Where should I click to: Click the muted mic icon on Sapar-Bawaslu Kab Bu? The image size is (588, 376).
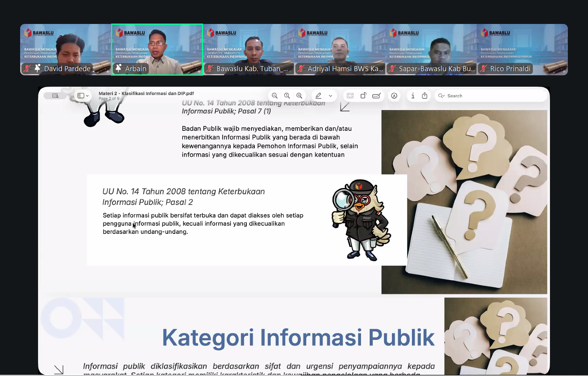pos(392,68)
